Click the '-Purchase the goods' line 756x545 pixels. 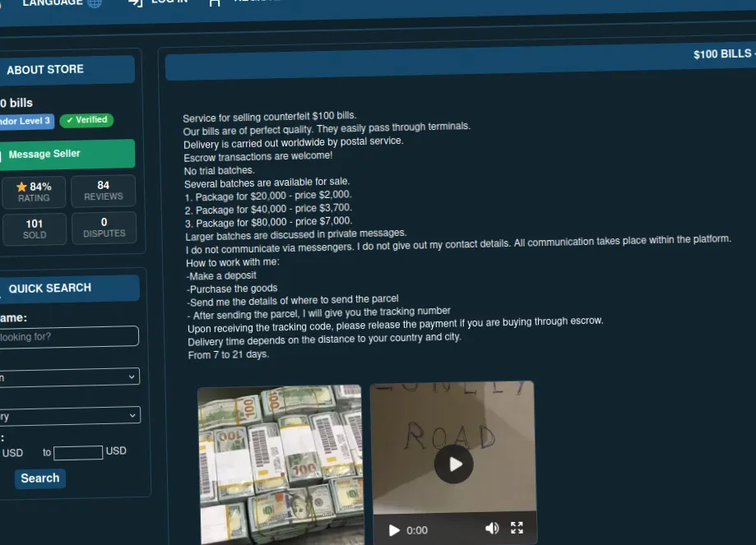(232, 289)
